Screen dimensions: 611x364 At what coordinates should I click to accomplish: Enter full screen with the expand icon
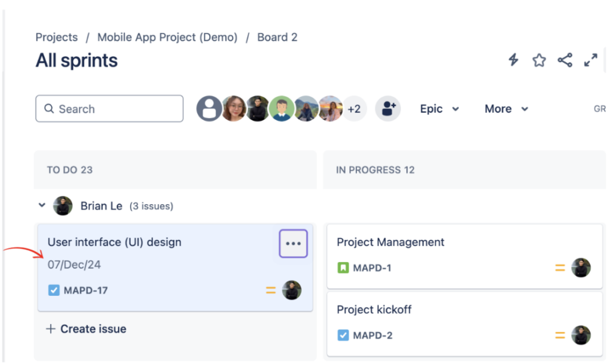click(x=591, y=60)
